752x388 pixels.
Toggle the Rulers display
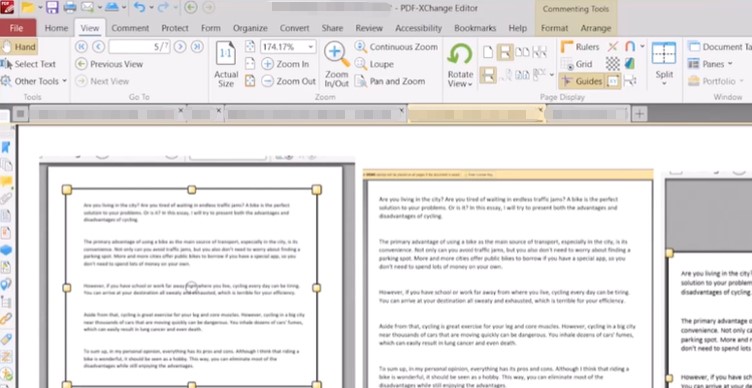point(580,47)
